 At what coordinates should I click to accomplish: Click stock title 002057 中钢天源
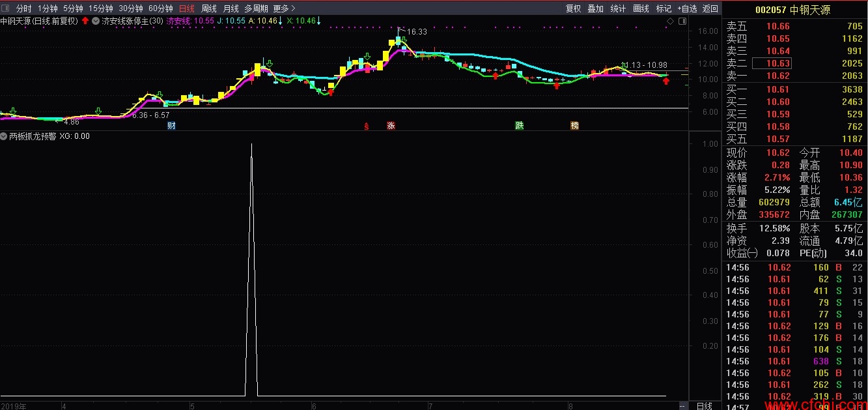point(792,10)
